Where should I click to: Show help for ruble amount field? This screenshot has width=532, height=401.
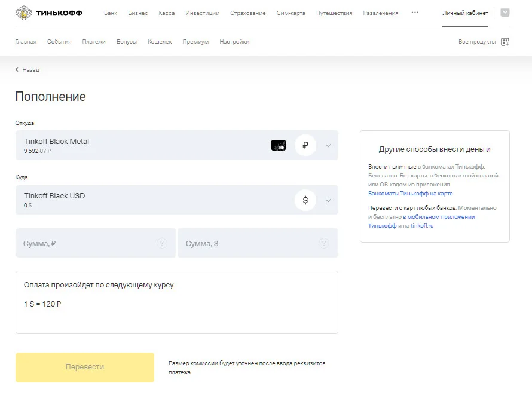click(162, 243)
